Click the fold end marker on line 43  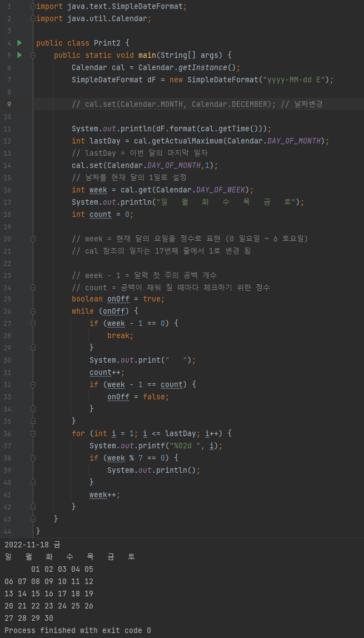(x=33, y=519)
